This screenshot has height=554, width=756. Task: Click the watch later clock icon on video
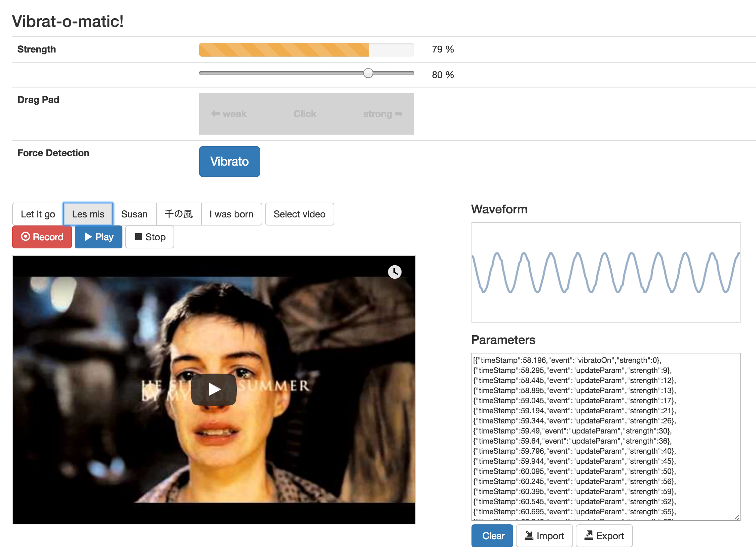click(x=394, y=272)
